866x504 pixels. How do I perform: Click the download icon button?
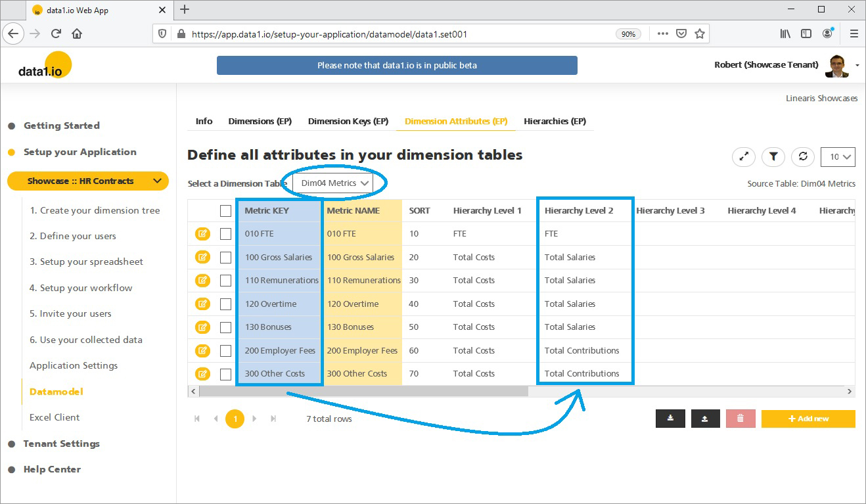point(670,419)
